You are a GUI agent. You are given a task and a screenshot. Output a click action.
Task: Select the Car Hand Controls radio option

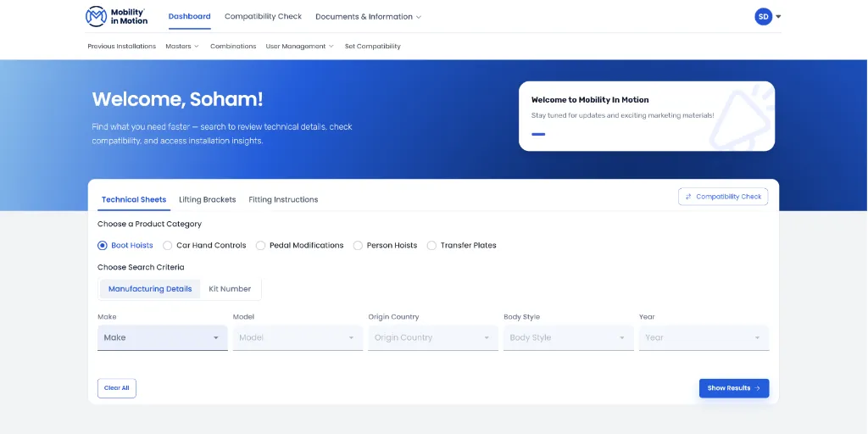[205, 245]
